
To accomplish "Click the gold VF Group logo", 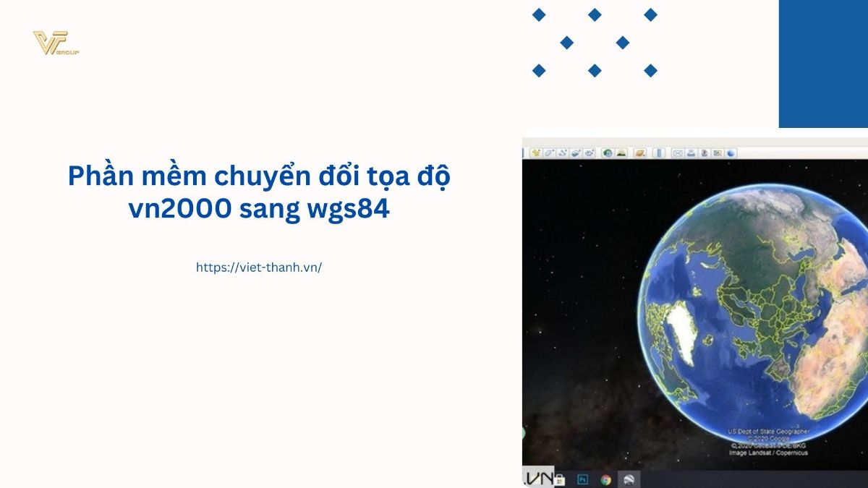I will click(x=55, y=43).
